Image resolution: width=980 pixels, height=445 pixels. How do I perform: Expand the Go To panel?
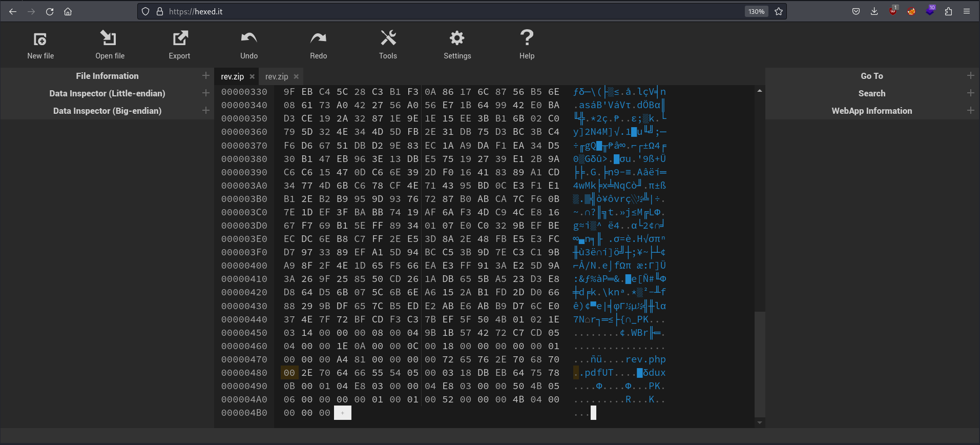971,75
